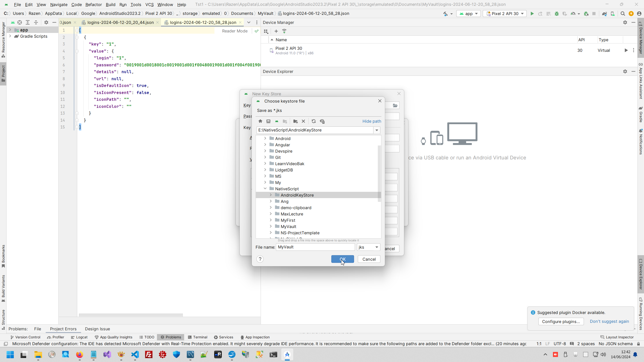
Task: Open the recent path history dropdown
Action: 377,130
